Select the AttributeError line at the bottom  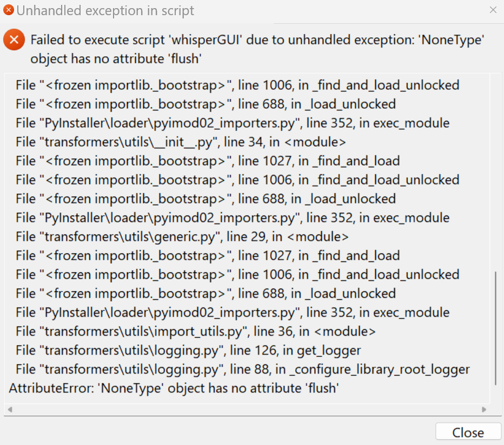tap(173, 388)
